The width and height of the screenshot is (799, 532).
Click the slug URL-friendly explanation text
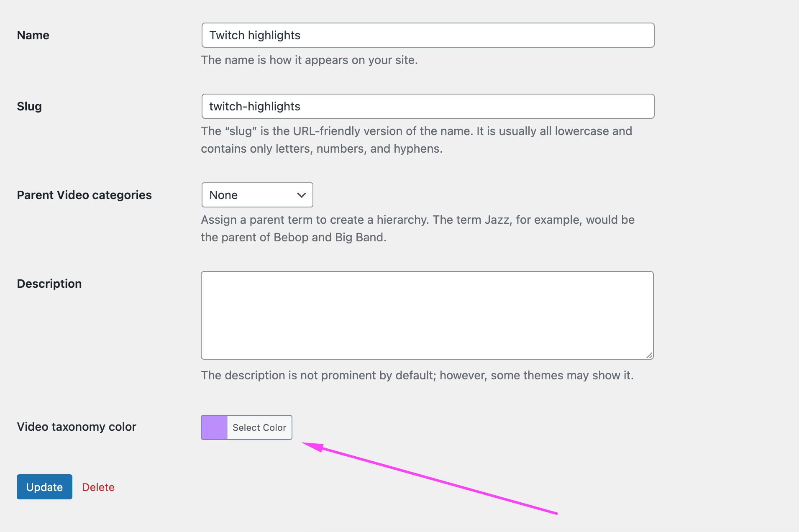[x=416, y=140]
